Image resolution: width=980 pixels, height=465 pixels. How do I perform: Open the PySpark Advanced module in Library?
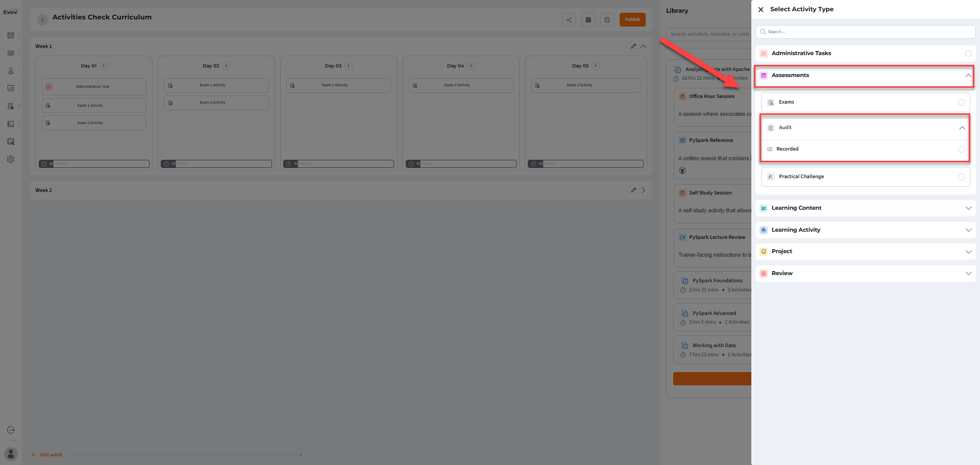tap(713, 317)
